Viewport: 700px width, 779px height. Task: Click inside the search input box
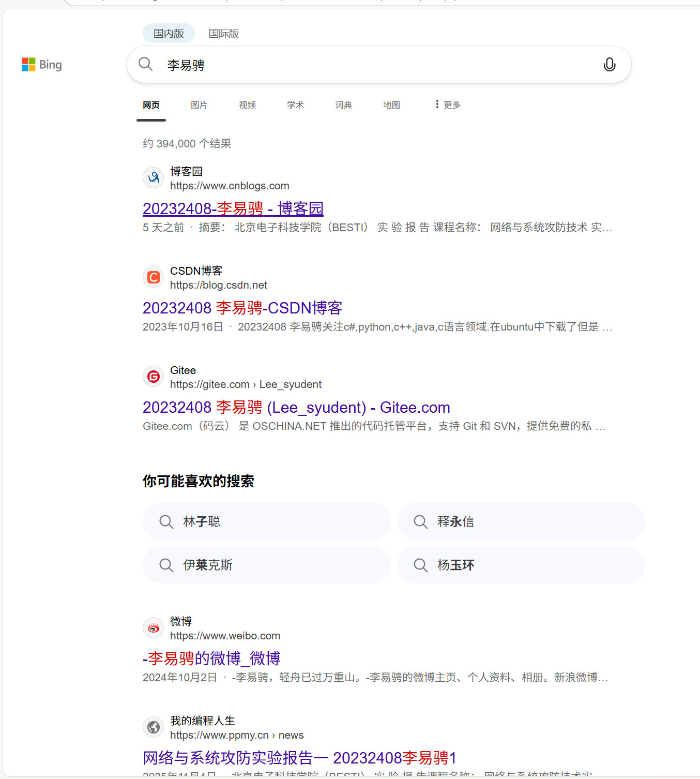pos(362,64)
